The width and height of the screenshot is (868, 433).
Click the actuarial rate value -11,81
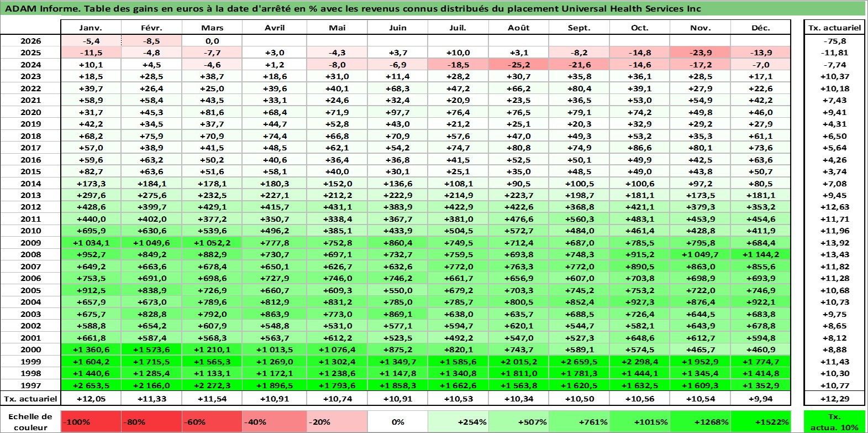tap(834, 53)
